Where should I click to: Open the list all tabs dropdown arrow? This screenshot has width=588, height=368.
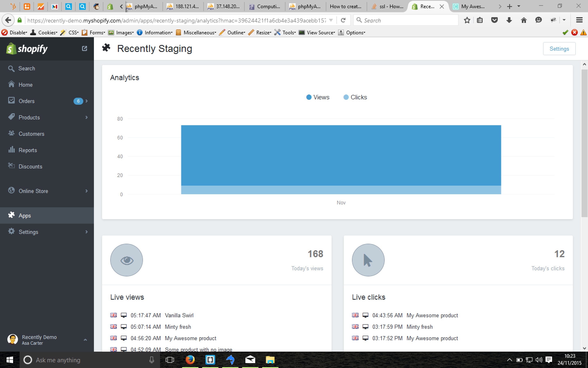click(519, 6)
